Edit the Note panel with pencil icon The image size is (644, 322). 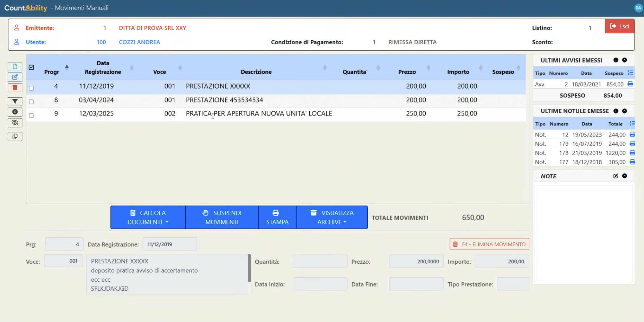616,176
